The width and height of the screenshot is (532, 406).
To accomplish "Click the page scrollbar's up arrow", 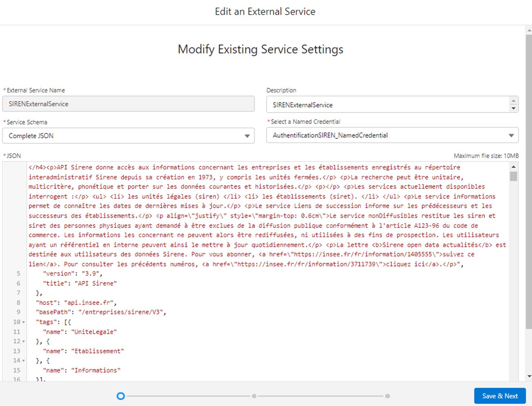I will coord(529,30).
